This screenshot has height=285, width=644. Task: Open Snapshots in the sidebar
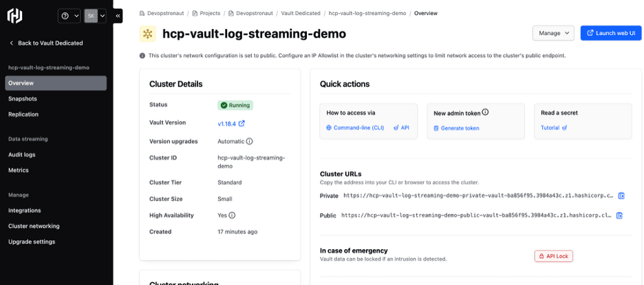[23, 98]
